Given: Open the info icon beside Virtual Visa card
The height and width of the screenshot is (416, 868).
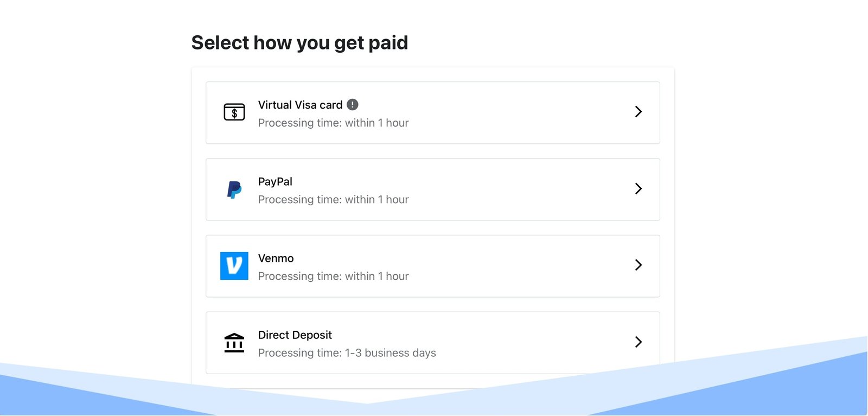Looking at the screenshot, I should point(353,105).
